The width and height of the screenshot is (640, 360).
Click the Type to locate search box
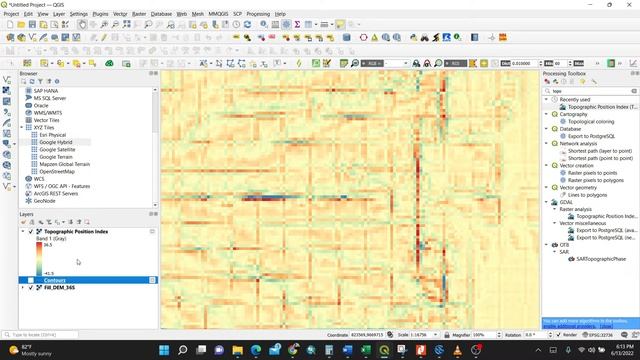pos(40,335)
